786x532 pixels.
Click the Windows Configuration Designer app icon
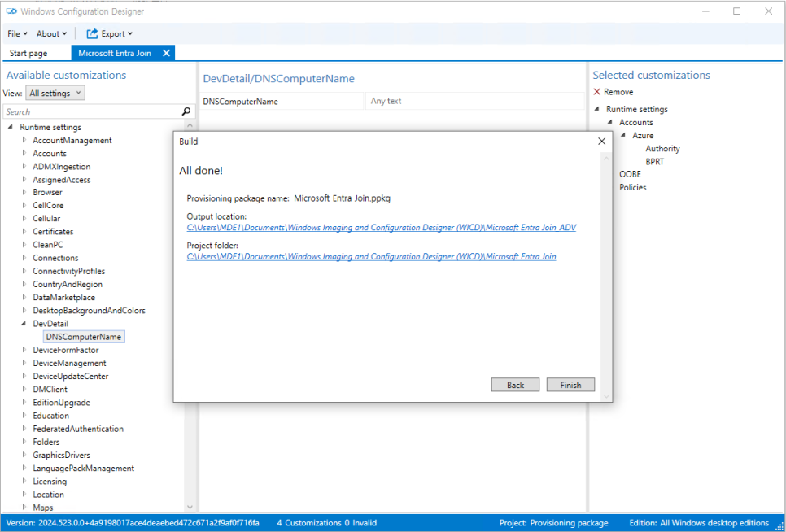pyautogui.click(x=11, y=11)
